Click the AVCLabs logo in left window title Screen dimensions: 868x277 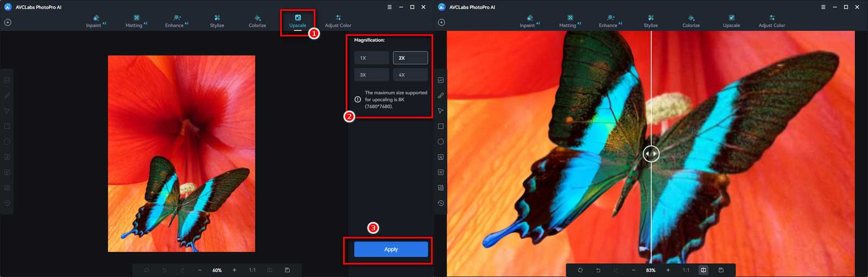[8, 7]
